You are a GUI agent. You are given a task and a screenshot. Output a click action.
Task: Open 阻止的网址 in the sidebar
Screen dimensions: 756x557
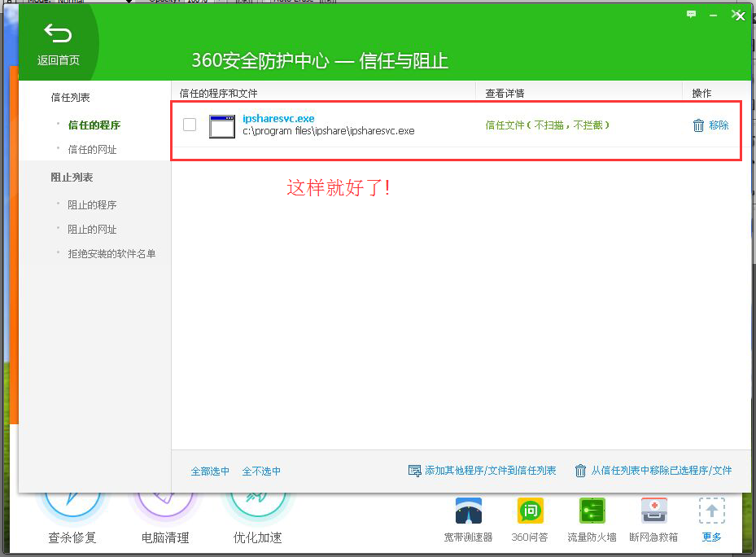(x=92, y=230)
